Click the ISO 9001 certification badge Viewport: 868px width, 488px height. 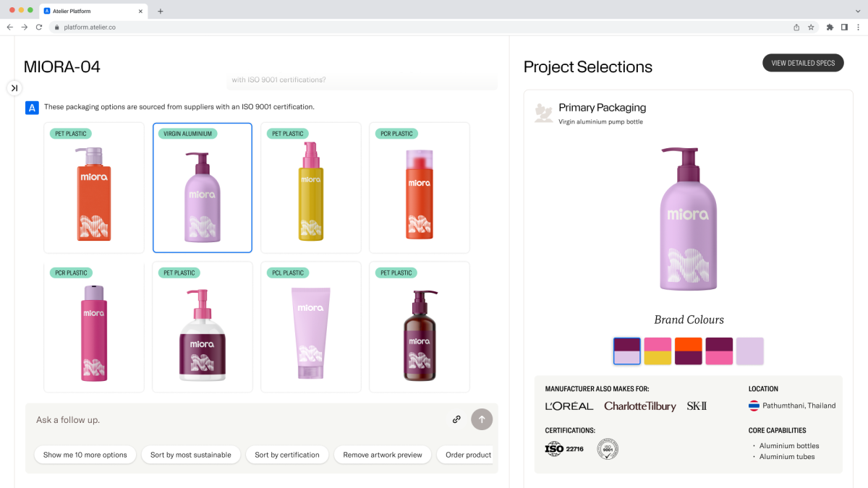point(606,448)
